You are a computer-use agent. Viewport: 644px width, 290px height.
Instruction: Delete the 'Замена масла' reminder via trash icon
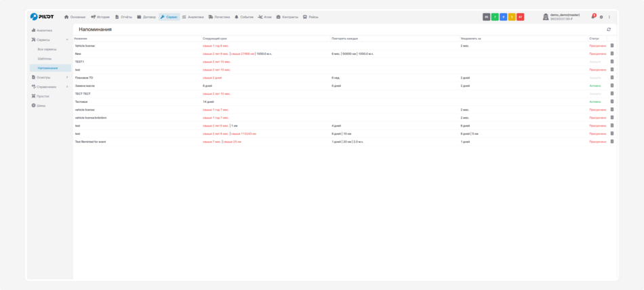pos(611,86)
